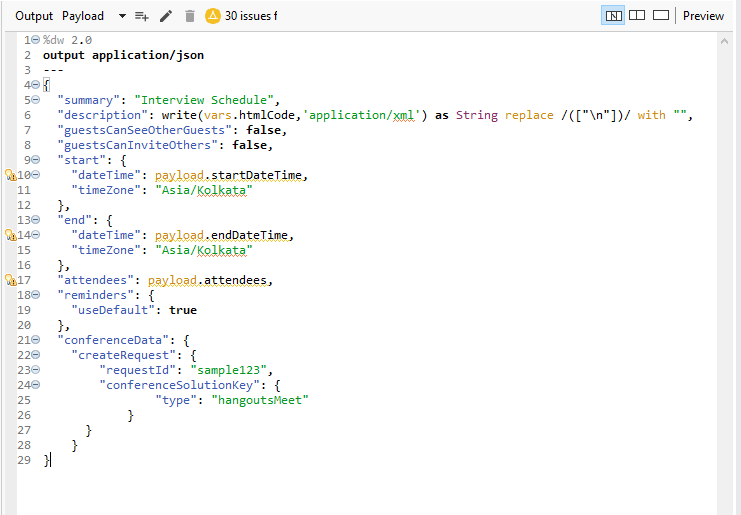Click the "guestsCanSeeOtherGuests" key
Screen dimensions: 741x515
144,130
